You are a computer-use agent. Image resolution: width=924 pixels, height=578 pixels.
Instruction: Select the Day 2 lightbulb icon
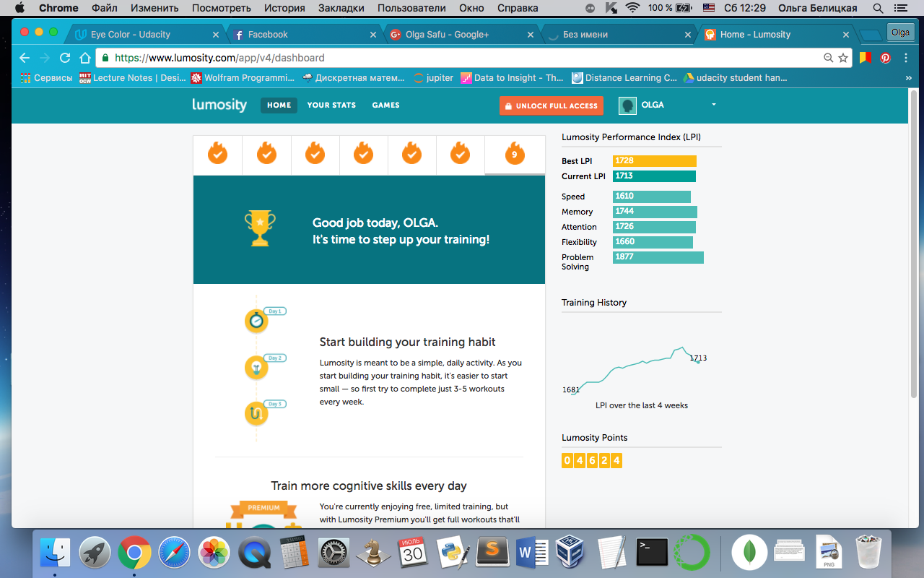[x=256, y=367]
